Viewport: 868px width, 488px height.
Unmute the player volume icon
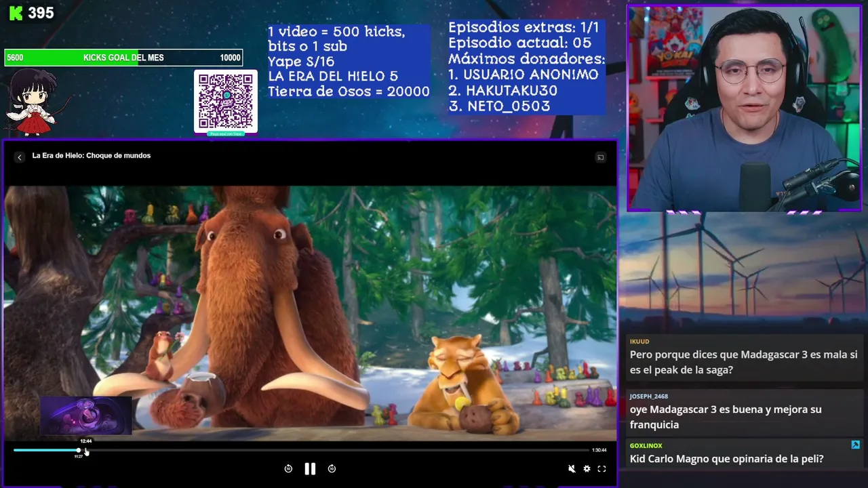click(x=572, y=468)
